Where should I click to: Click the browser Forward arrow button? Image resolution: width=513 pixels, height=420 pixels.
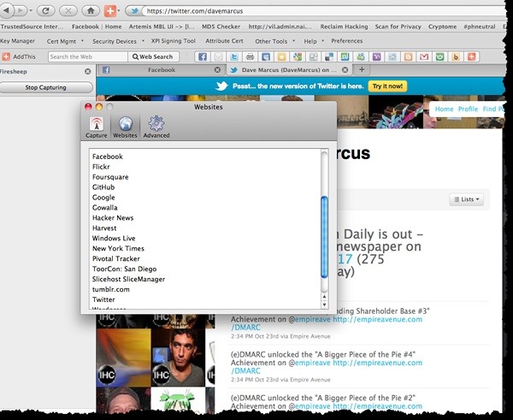point(21,11)
